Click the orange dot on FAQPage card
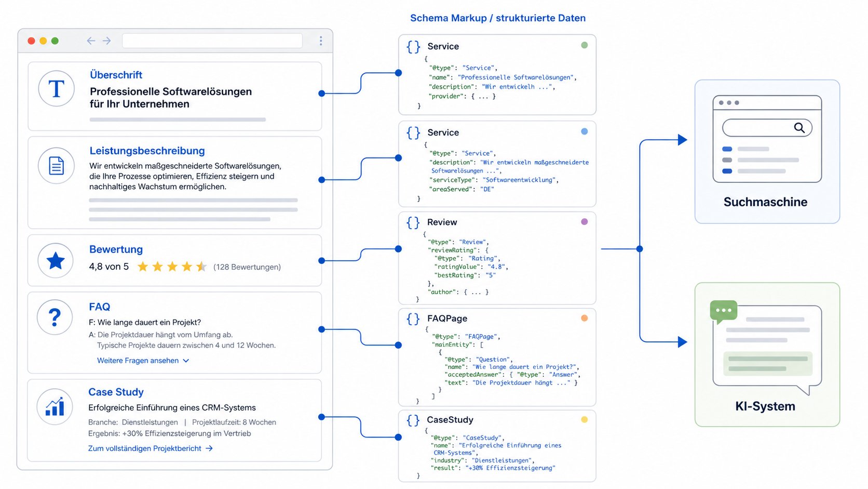 [585, 318]
